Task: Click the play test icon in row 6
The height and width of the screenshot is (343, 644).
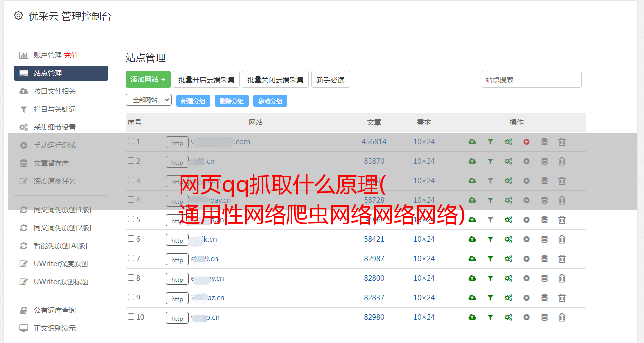Action: 526,239
